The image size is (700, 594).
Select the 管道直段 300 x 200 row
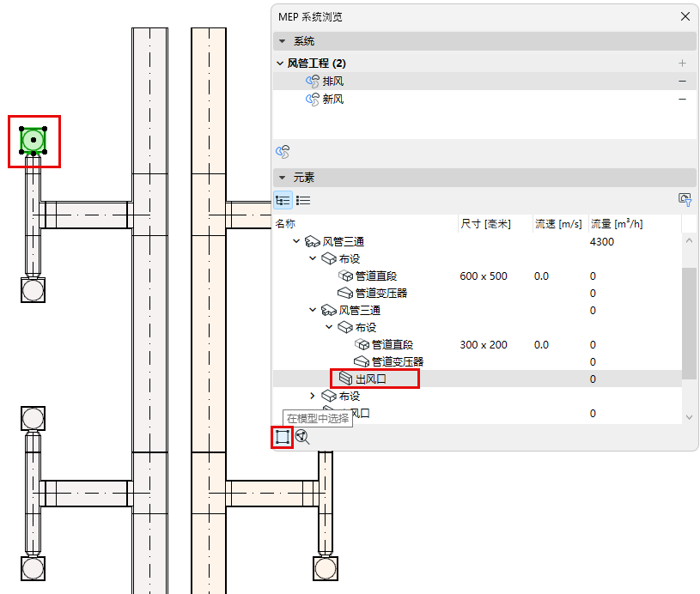477,344
